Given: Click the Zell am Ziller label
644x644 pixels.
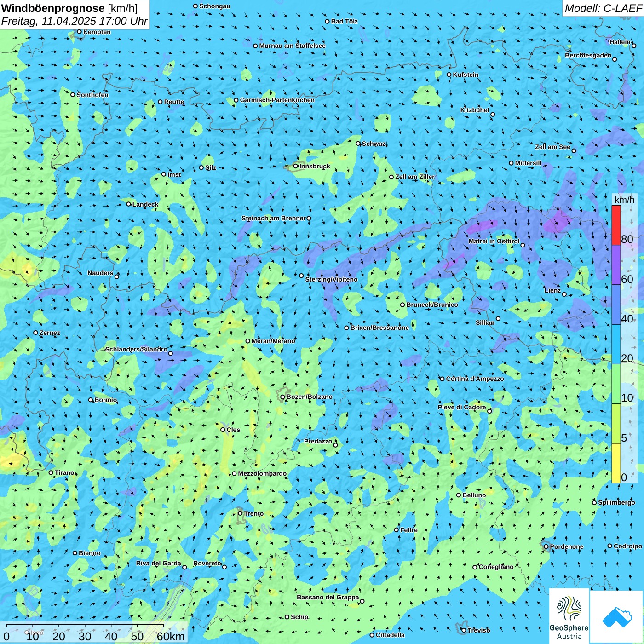Looking at the screenshot, I should [415, 177].
